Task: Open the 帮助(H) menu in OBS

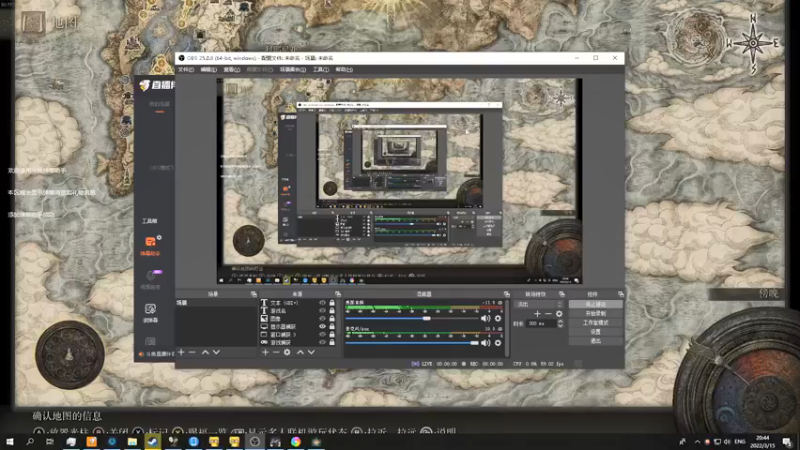Action: coord(344,69)
